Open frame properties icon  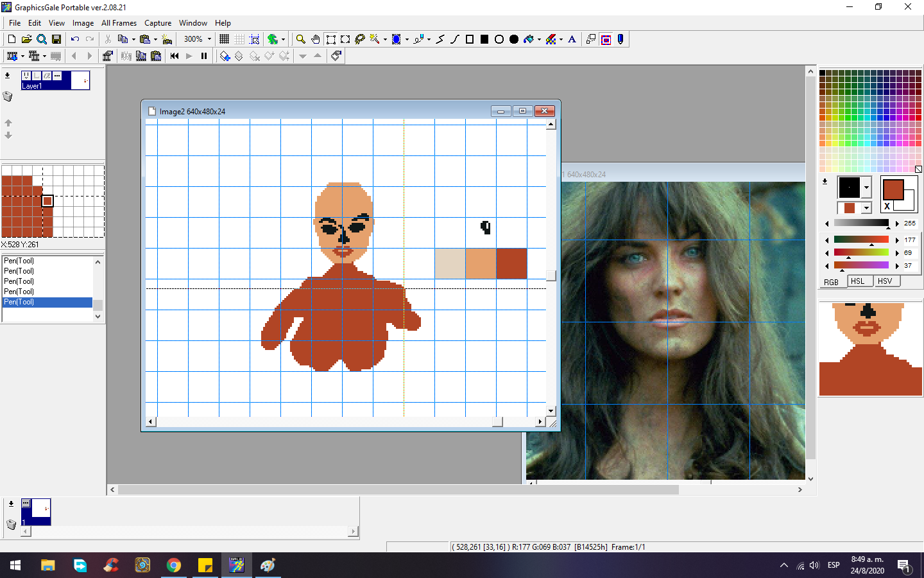pyautogui.click(x=107, y=56)
